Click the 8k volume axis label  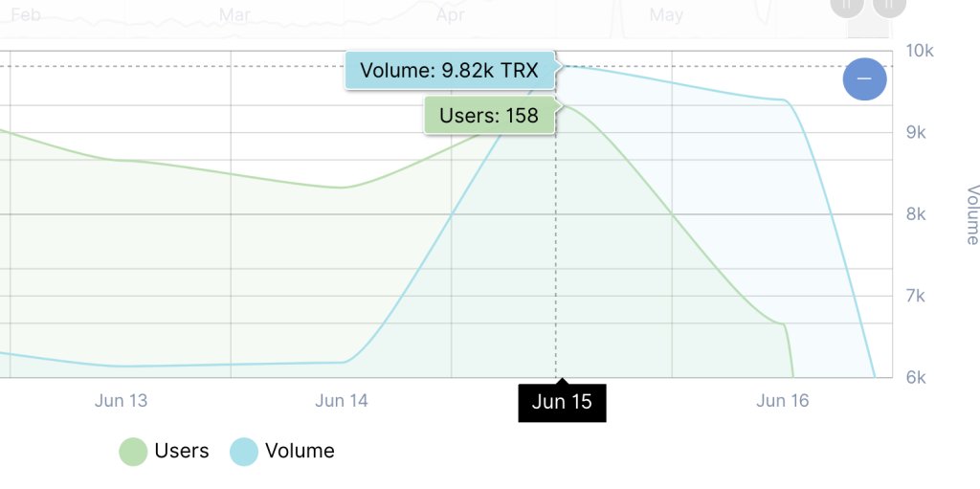[x=916, y=214]
